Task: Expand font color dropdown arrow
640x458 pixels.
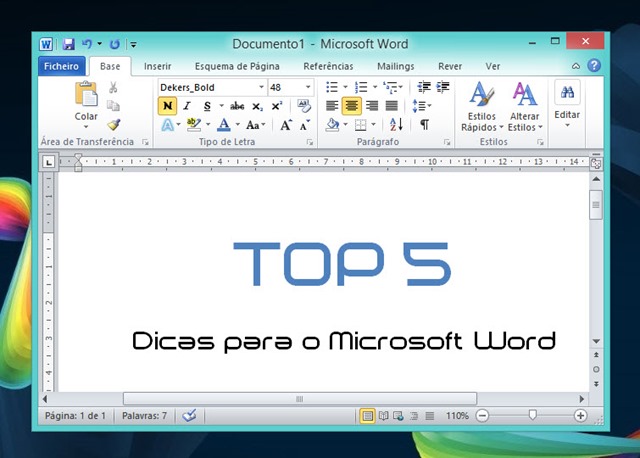Action: point(238,124)
